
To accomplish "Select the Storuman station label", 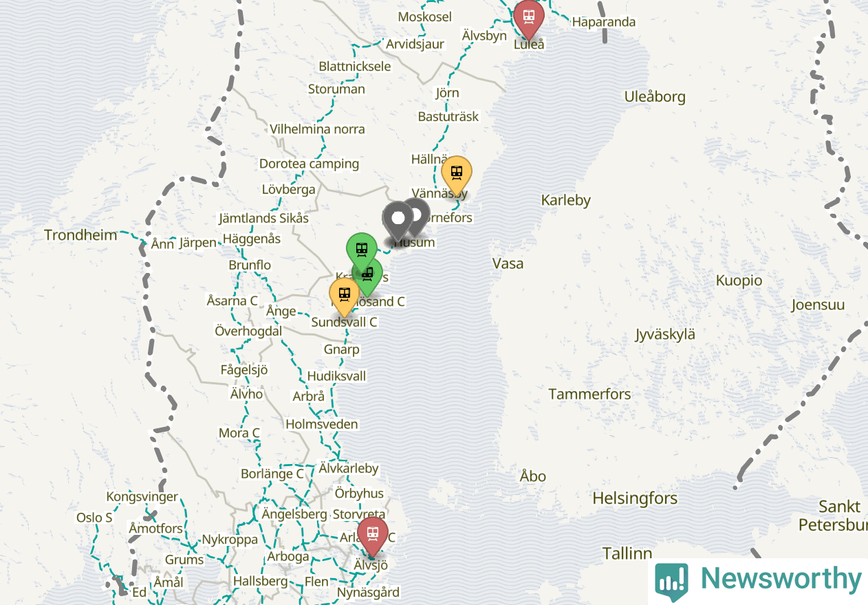I will [336, 89].
